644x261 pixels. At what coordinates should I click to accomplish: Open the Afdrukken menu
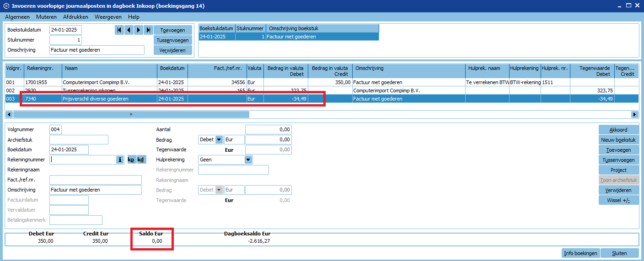75,17
